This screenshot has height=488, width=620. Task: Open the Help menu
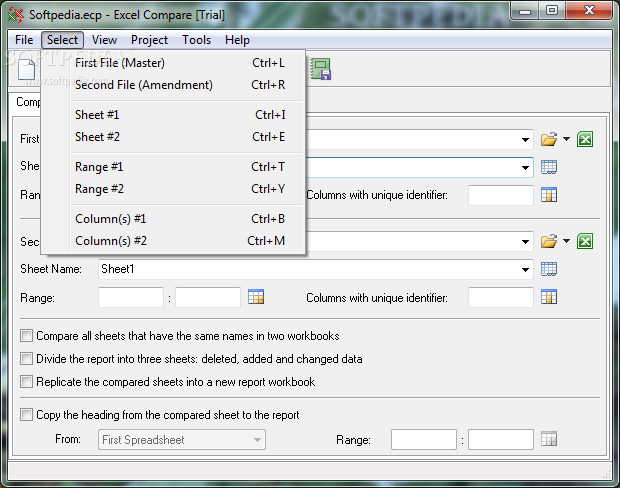tap(237, 40)
